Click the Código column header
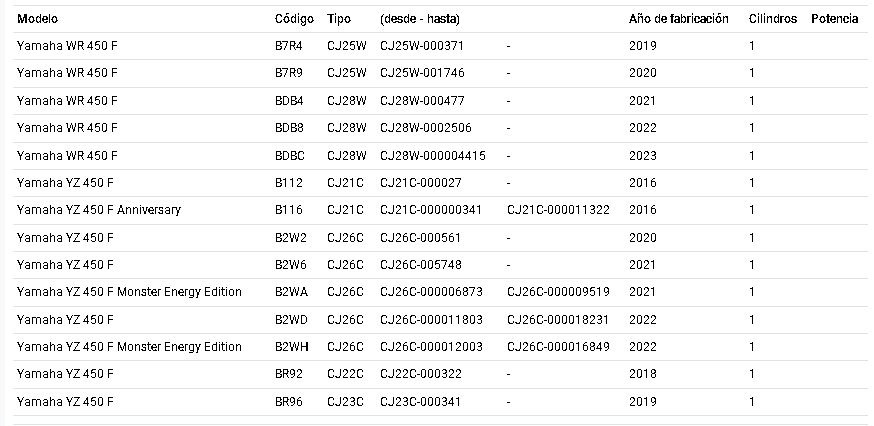The image size is (874, 426). (x=294, y=19)
